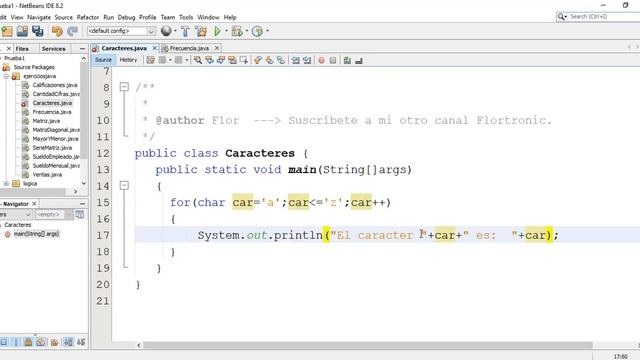
Task: Click the Build Project hammer icon
Action: 185,31
